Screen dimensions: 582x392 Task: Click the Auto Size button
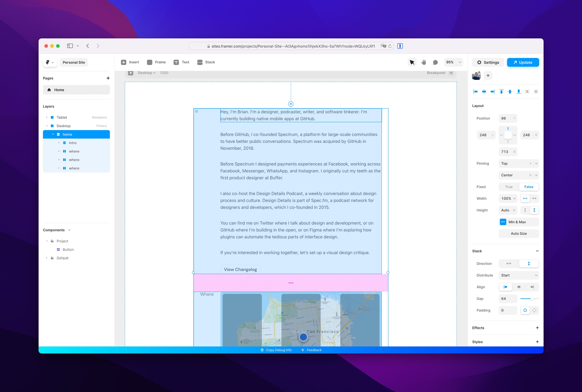[519, 233]
